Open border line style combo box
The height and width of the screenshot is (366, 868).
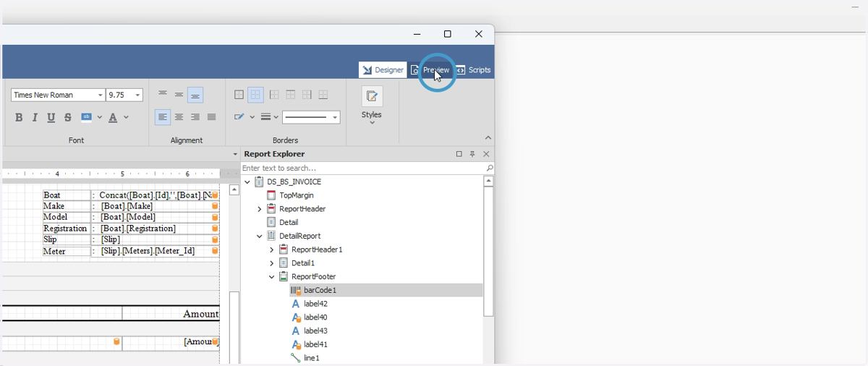point(311,117)
